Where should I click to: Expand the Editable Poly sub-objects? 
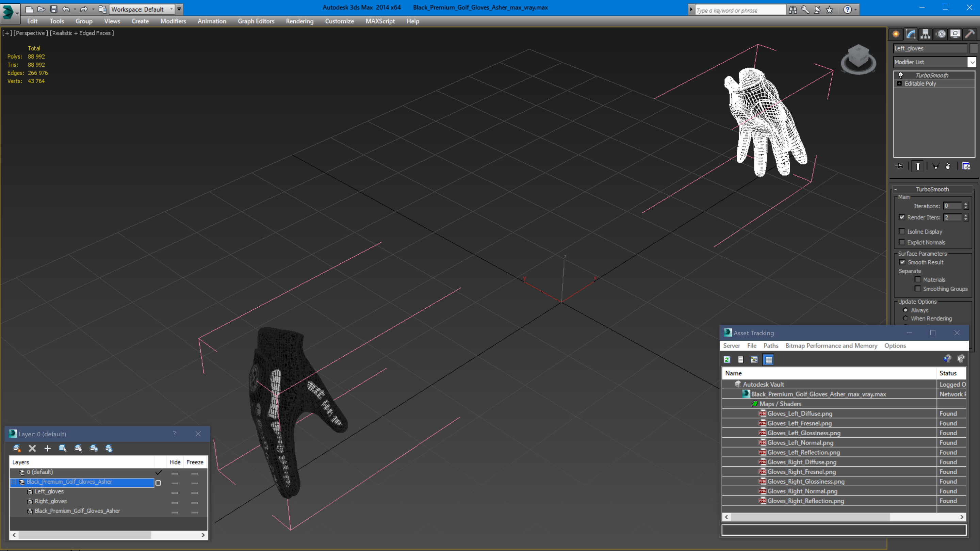pyautogui.click(x=900, y=83)
